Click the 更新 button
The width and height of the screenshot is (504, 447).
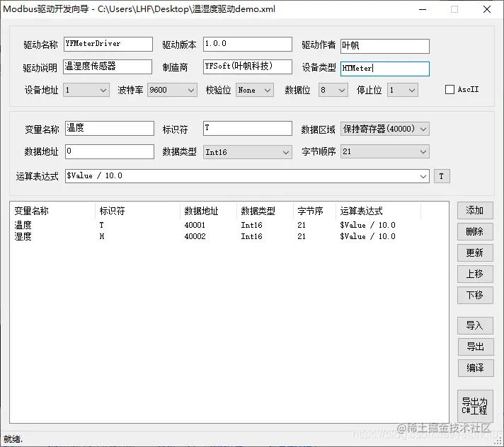coord(475,252)
